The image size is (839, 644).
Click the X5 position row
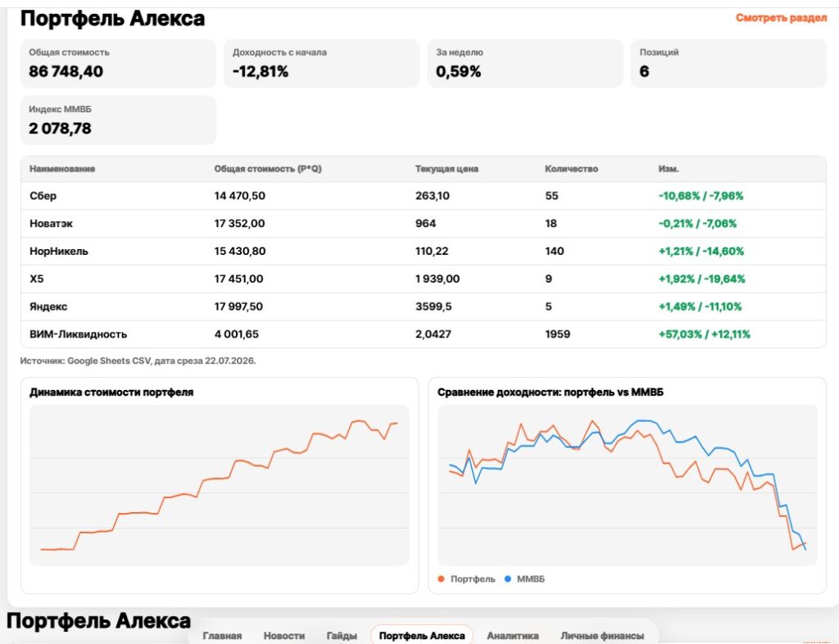coord(424,279)
